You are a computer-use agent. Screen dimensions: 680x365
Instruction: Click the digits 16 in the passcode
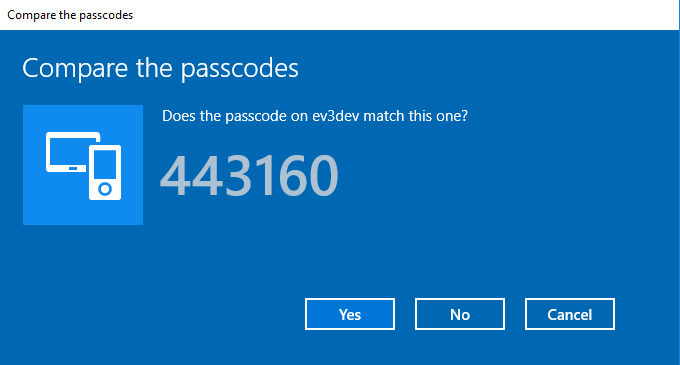click(x=279, y=176)
